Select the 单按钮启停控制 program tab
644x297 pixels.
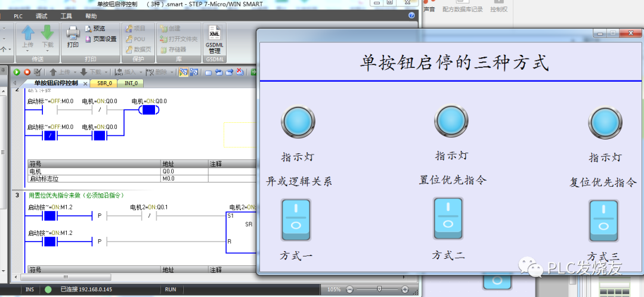tap(55, 83)
